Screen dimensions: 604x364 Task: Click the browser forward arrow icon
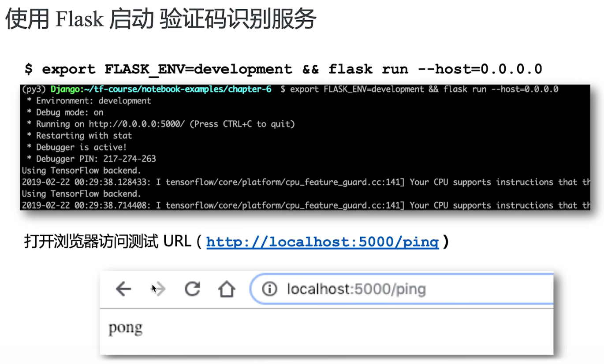pyautogui.click(x=159, y=289)
